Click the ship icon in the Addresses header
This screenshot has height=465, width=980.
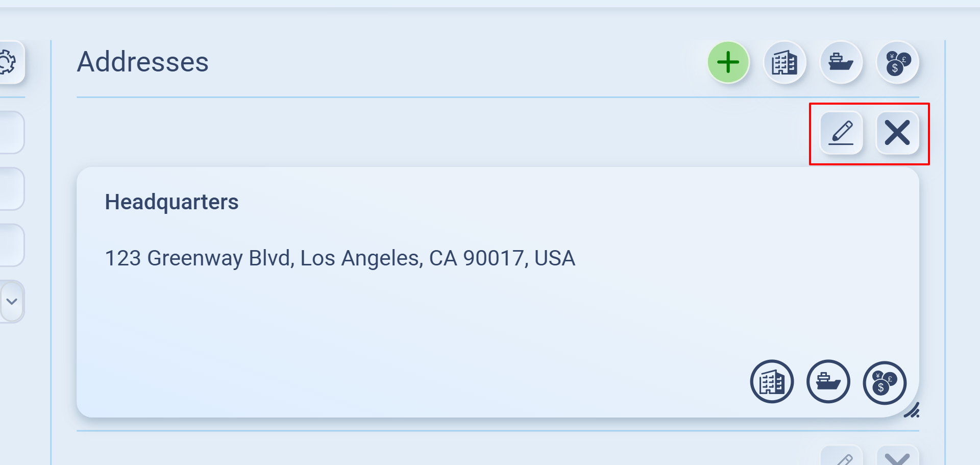pos(841,62)
